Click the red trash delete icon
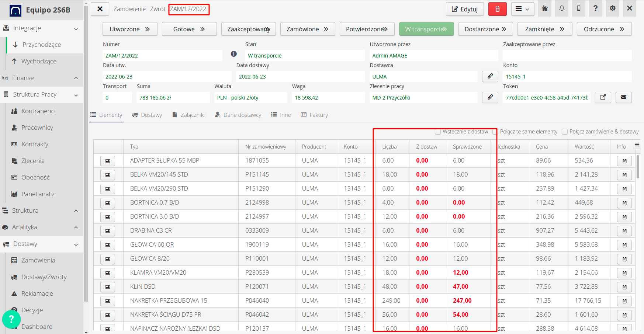 [497, 8]
